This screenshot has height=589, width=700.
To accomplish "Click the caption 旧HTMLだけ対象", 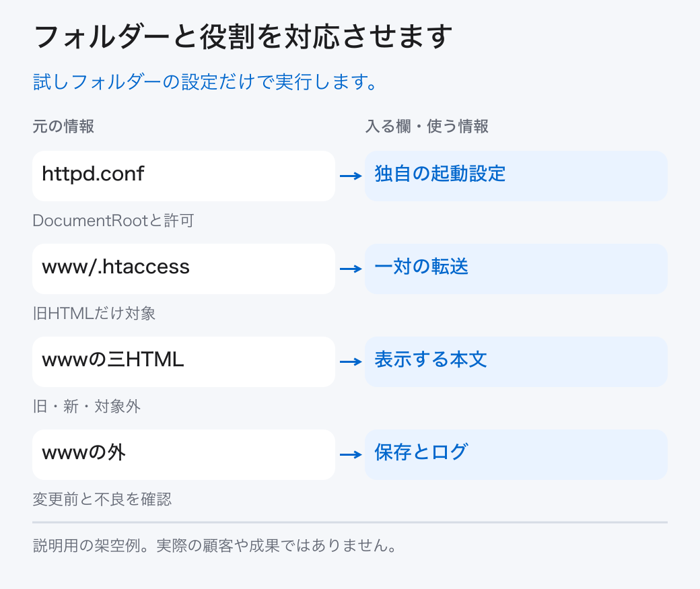I will 94,314.
